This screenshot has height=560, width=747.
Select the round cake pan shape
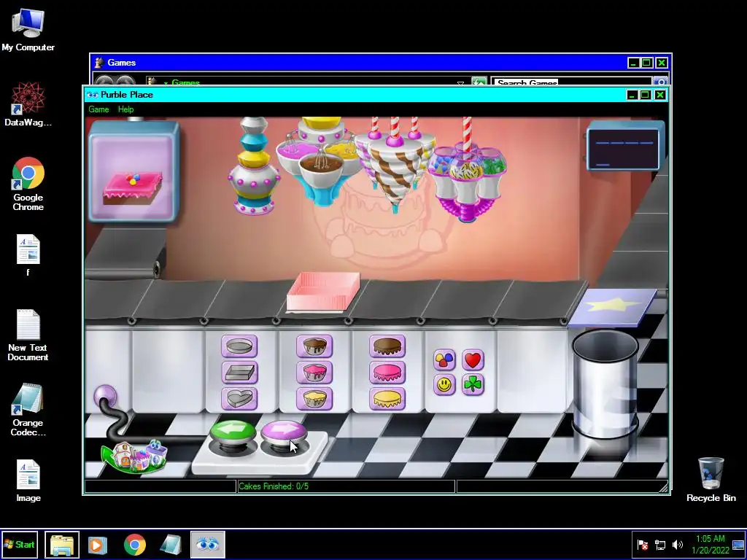[x=239, y=346]
